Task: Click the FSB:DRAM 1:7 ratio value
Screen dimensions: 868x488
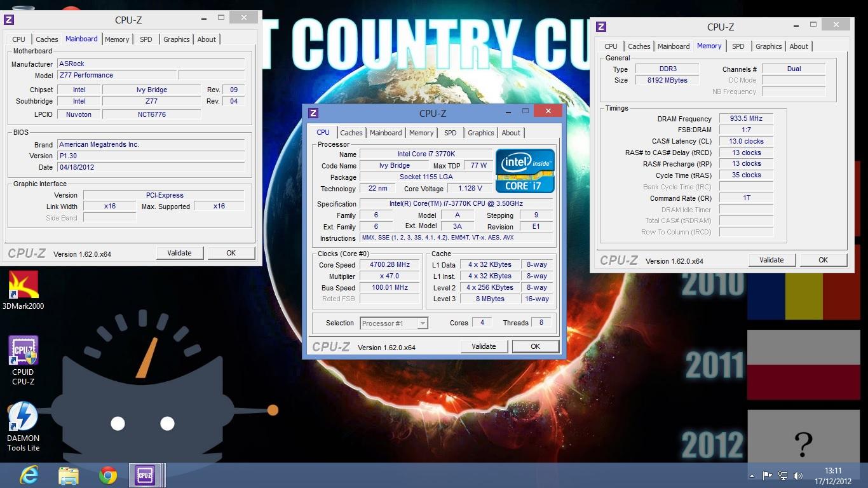Action: (746, 130)
